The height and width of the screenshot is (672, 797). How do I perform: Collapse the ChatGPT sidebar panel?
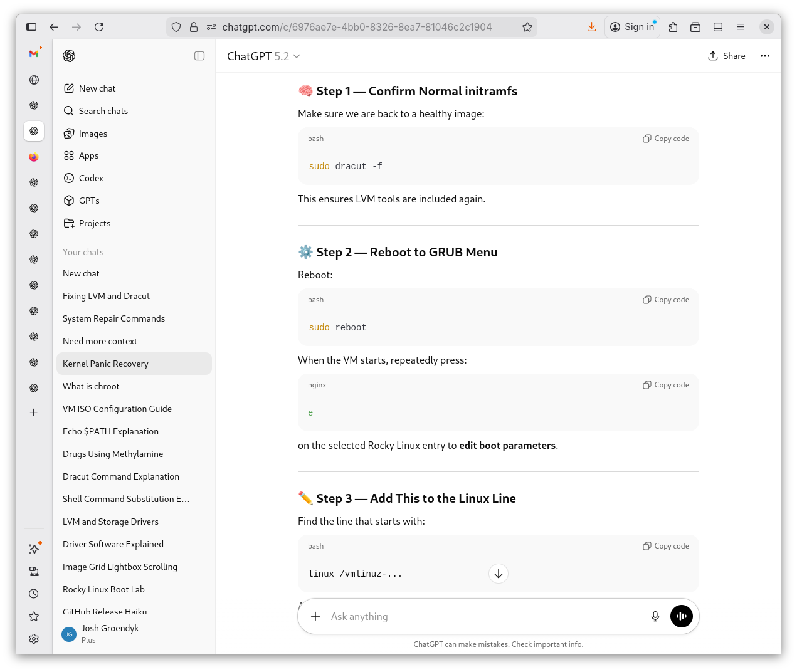(199, 56)
